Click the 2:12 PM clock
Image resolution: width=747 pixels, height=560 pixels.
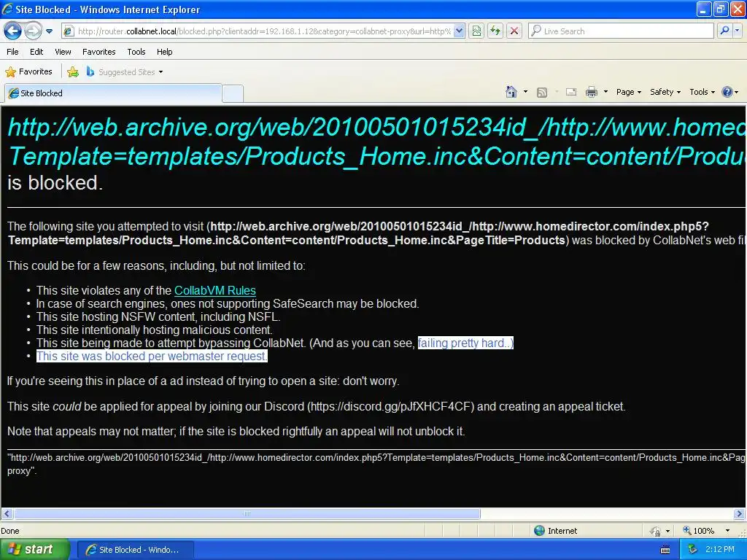click(x=720, y=550)
